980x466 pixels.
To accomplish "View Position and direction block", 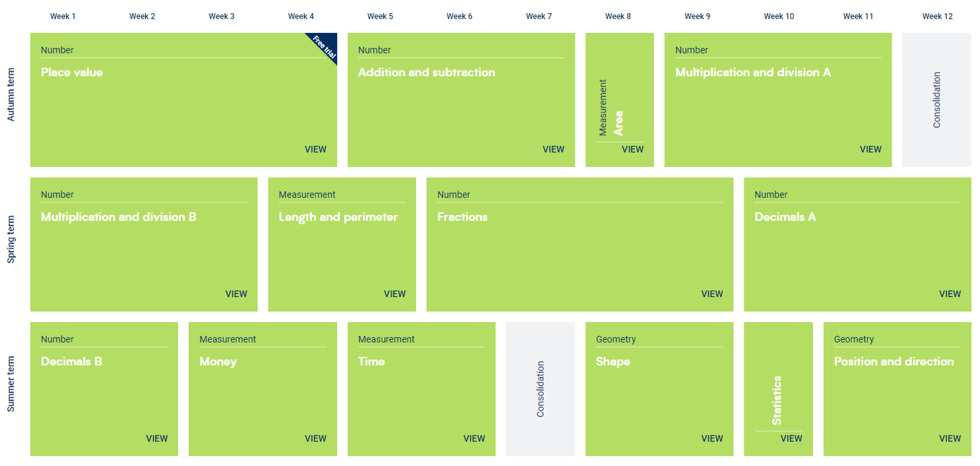I will (950, 438).
